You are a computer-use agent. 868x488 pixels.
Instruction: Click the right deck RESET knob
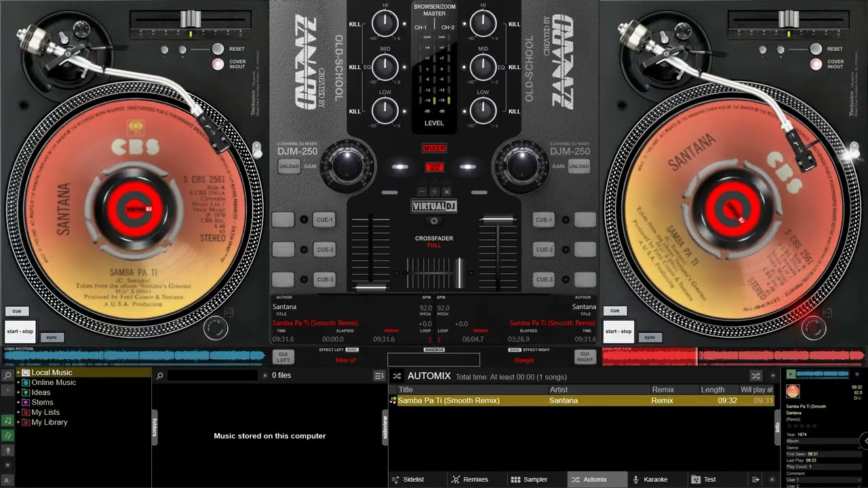point(816,49)
